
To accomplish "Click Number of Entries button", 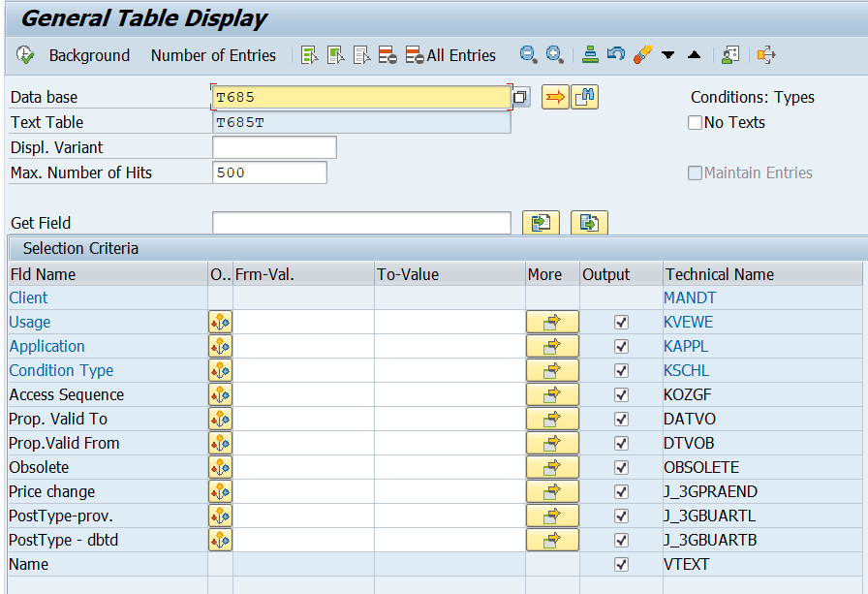I will click(213, 55).
